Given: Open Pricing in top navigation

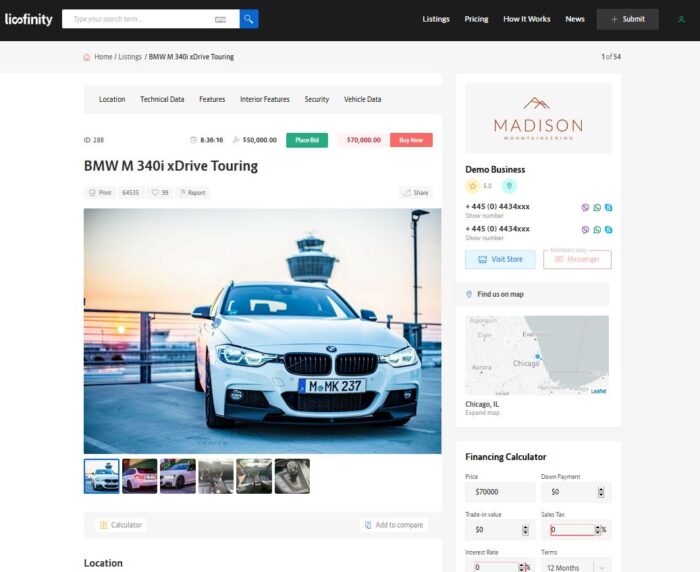Looking at the screenshot, I should 476,19.
